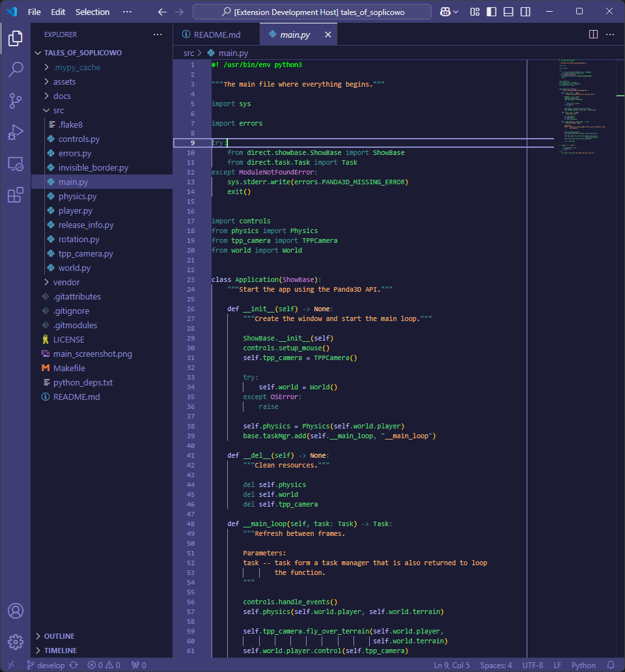Image resolution: width=625 pixels, height=672 pixels.
Task: Click the Manage gear icon
Action: tap(15, 641)
